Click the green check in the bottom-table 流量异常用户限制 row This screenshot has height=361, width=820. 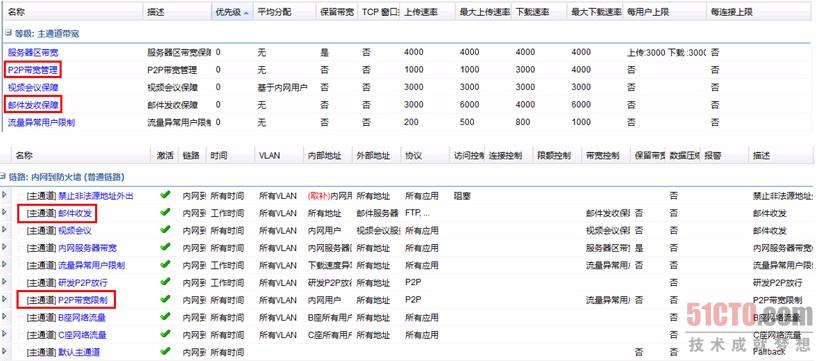coord(165,264)
